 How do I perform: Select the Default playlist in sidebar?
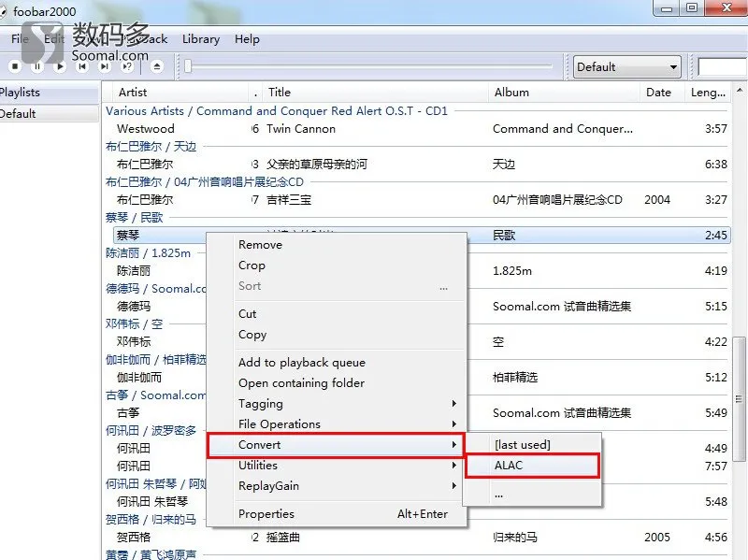(49, 113)
